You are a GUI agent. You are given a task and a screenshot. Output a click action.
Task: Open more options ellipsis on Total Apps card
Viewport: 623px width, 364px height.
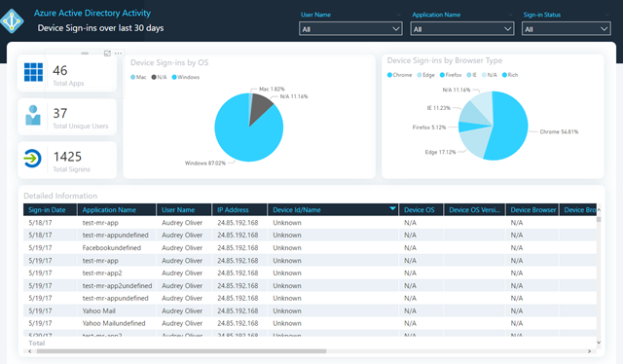coord(118,54)
